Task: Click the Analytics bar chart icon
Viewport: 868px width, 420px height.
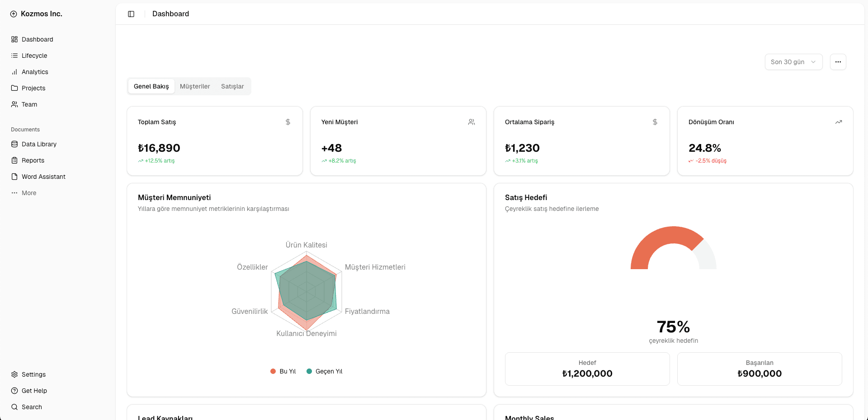Action: pyautogui.click(x=14, y=72)
